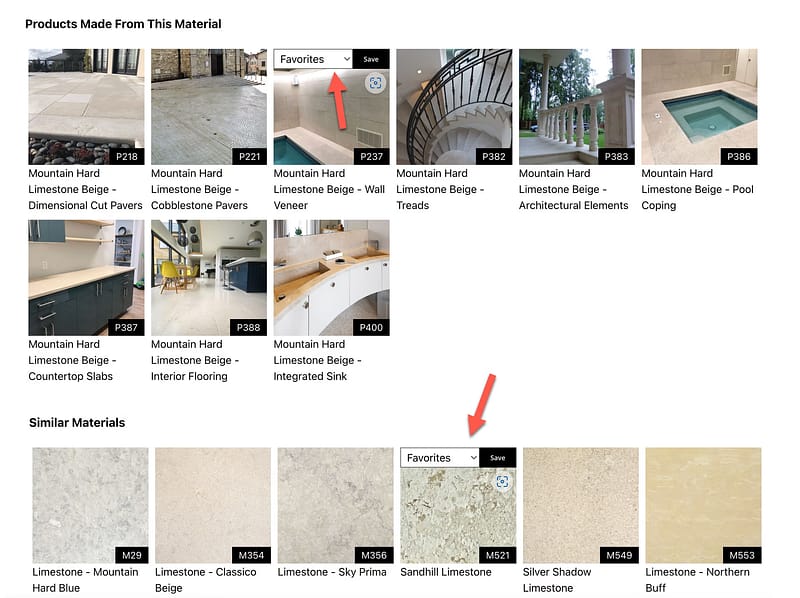Click the visual search icon on Sandhill Limestone swatch
This screenshot has height=598, width=800.
pyautogui.click(x=503, y=481)
